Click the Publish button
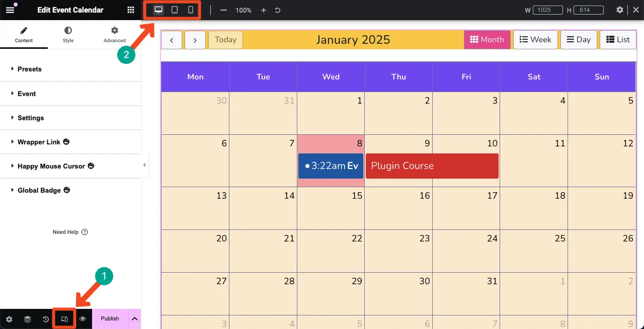Viewport: 644px width, 329px height. 110,319
